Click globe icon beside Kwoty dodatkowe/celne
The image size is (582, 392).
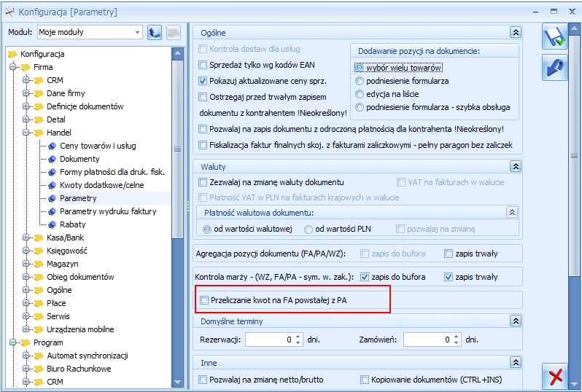pos(53,185)
